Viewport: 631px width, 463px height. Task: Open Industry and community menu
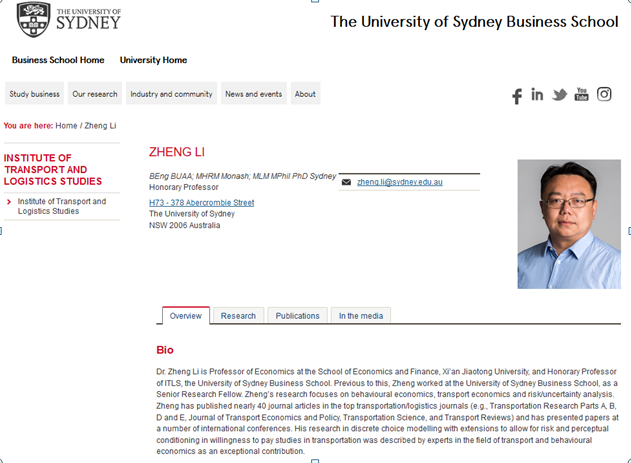click(x=171, y=94)
